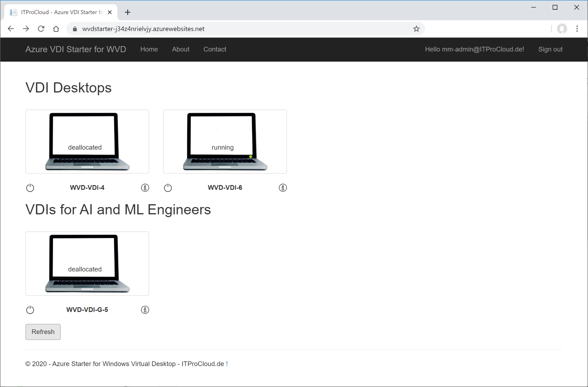Minimize the browser window
The height and width of the screenshot is (387, 588).
click(533, 7)
